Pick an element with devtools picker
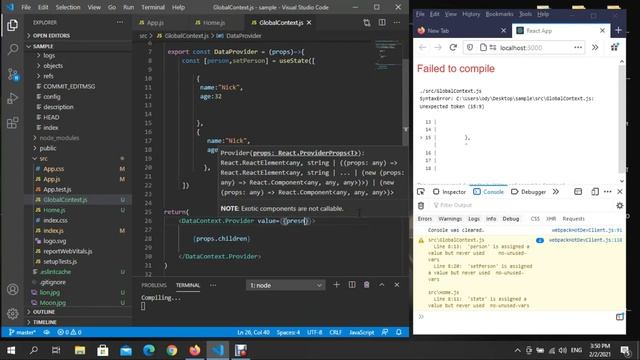 (x=421, y=191)
